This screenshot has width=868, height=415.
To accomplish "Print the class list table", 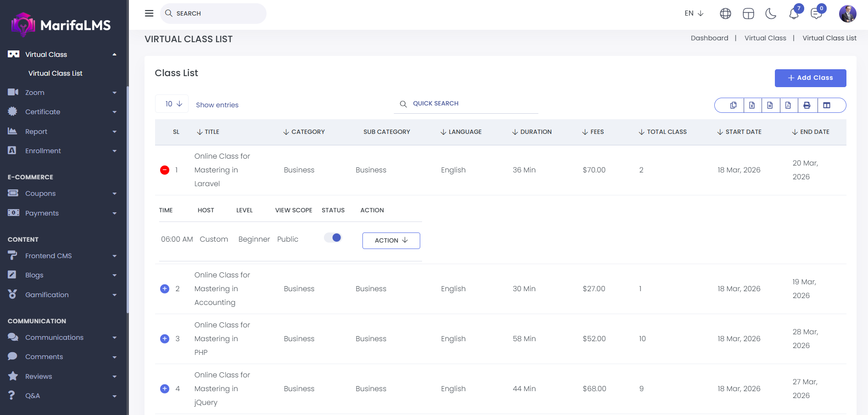I will pyautogui.click(x=807, y=105).
